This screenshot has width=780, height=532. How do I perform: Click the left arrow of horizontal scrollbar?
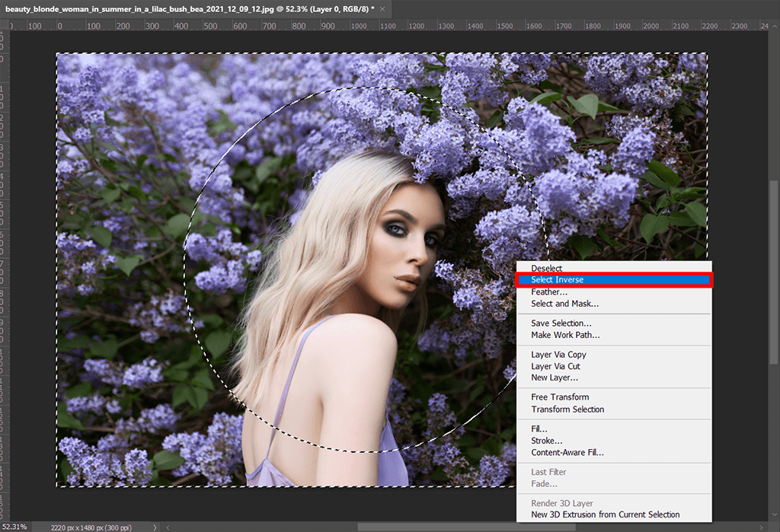click(168, 527)
